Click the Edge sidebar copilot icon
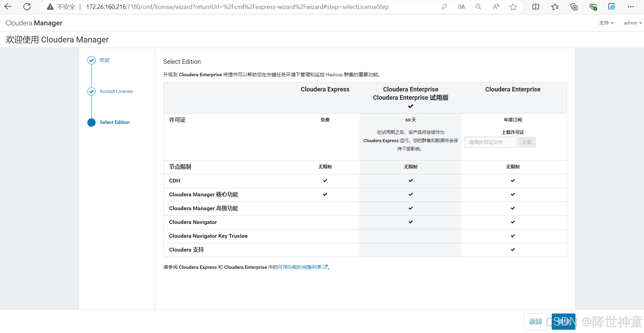Screen dimensions: 644x333 612,7
